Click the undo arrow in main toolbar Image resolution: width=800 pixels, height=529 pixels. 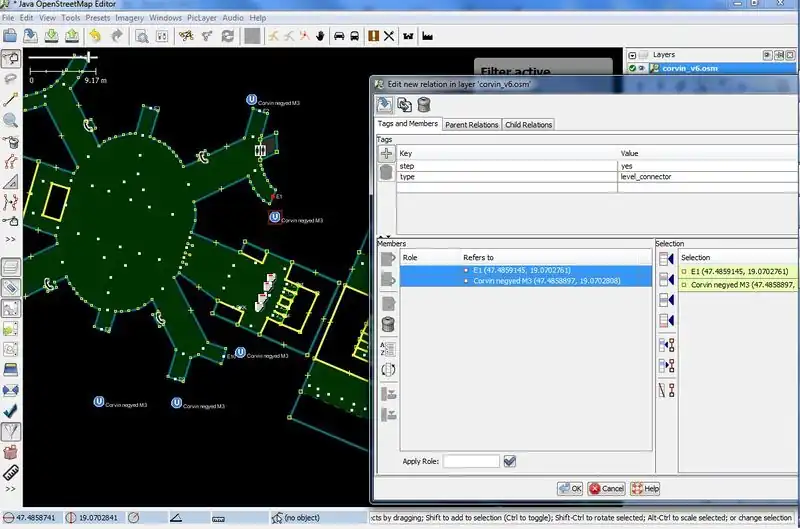pyautogui.click(x=95, y=36)
